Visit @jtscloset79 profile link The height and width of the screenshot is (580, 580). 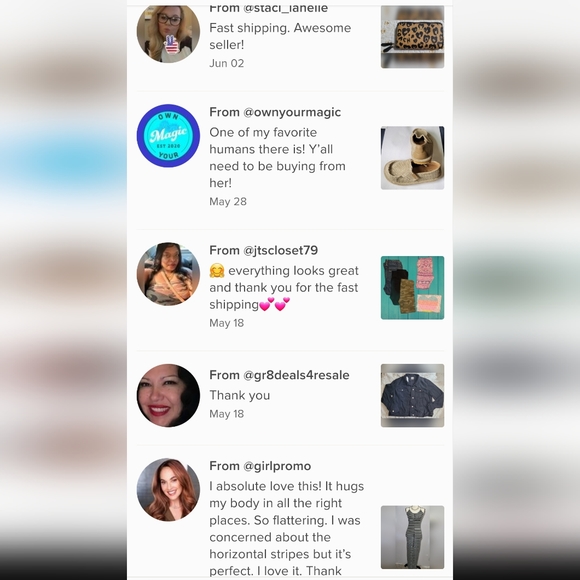click(x=280, y=250)
